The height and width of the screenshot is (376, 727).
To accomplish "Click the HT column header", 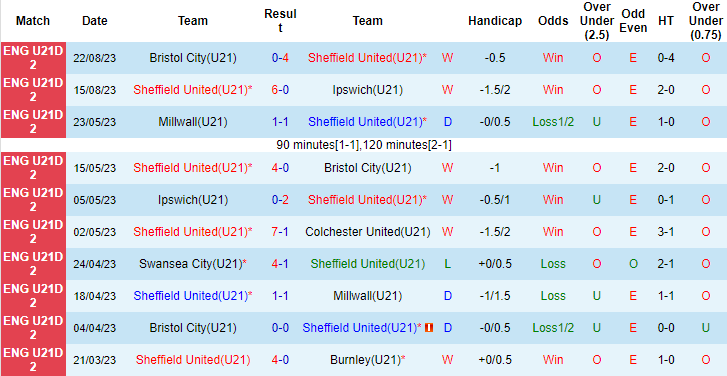I will point(666,21).
